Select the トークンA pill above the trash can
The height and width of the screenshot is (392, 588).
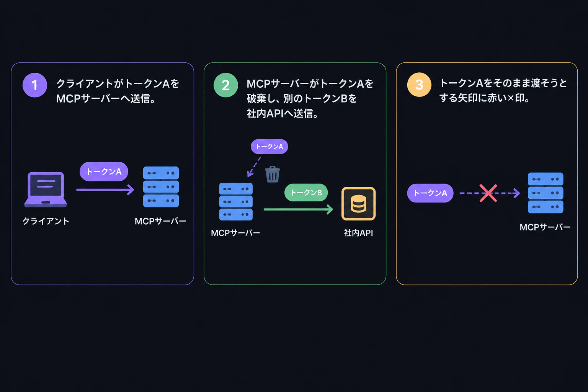click(269, 147)
